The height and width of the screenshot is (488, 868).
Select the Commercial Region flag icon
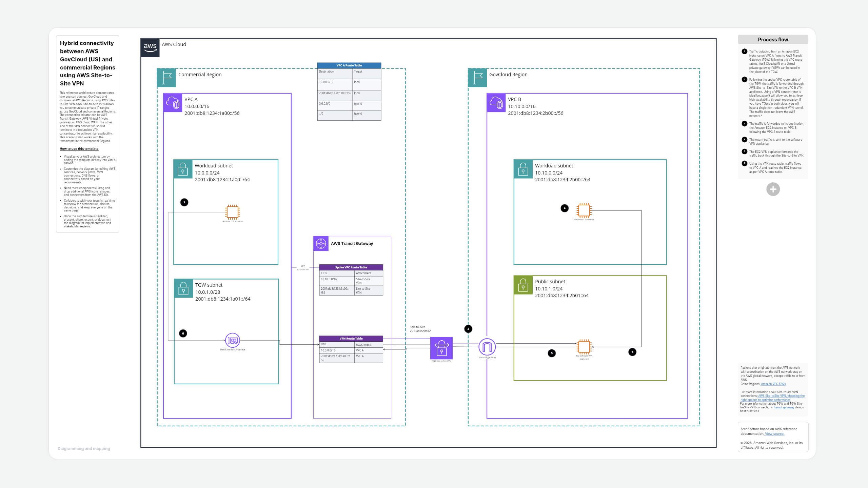[x=166, y=78]
